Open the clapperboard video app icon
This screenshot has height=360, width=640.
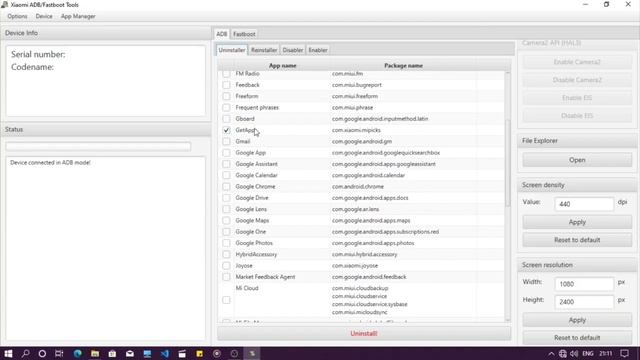[x=182, y=353]
